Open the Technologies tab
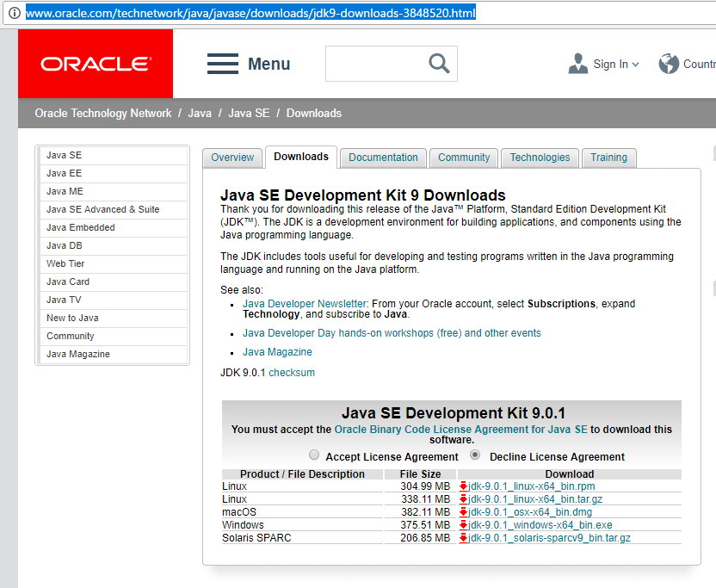This screenshot has width=716, height=588. point(540,158)
